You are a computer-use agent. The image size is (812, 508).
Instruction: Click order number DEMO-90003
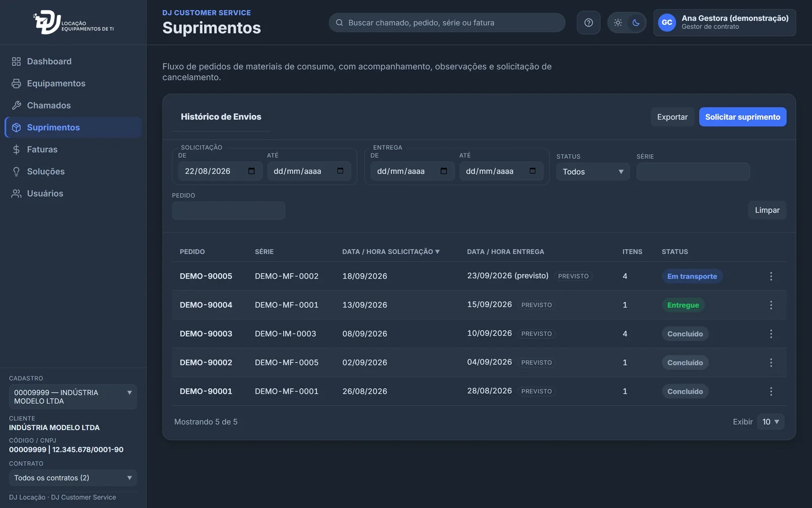(x=206, y=334)
